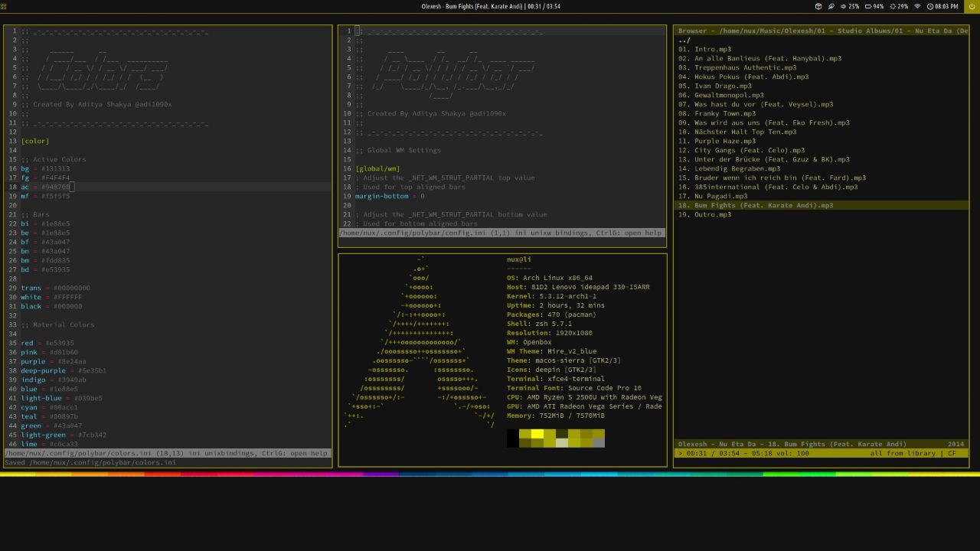Screen dimensions: 980x551
Task: Open the Wi-Fi network icon
Action: pos(917,6)
